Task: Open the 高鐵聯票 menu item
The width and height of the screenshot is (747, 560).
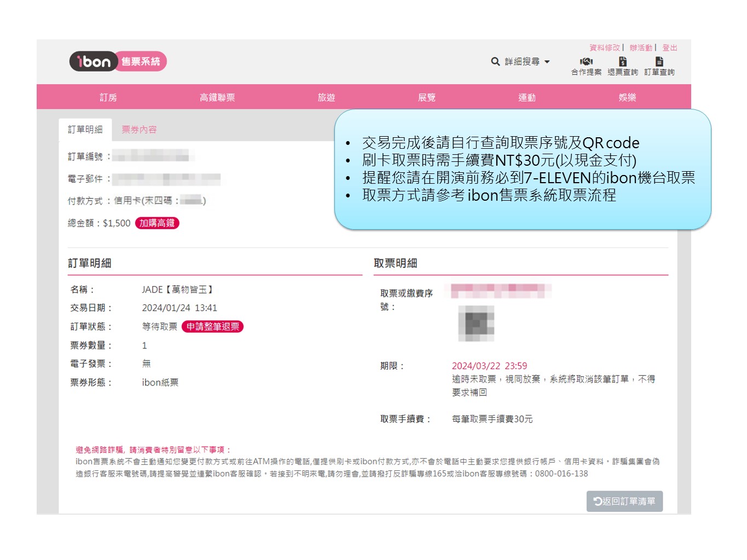Action: (217, 97)
